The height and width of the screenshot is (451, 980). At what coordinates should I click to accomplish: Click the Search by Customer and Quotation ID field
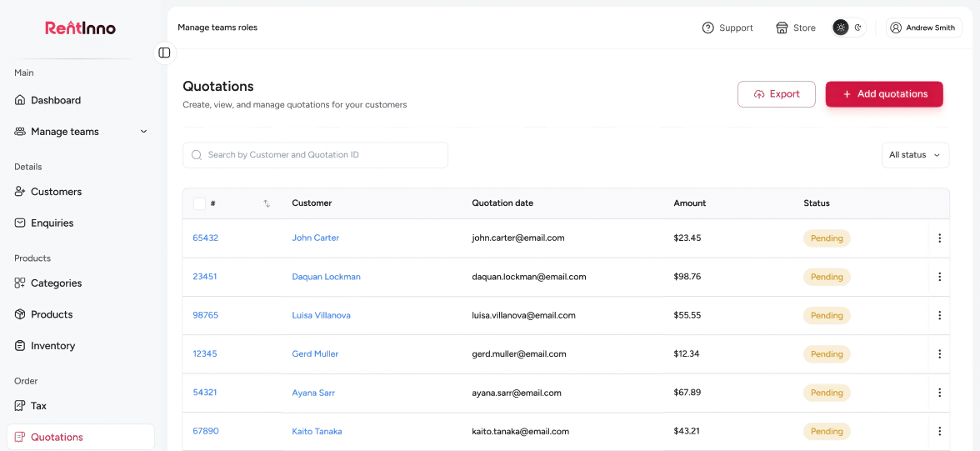316,155
